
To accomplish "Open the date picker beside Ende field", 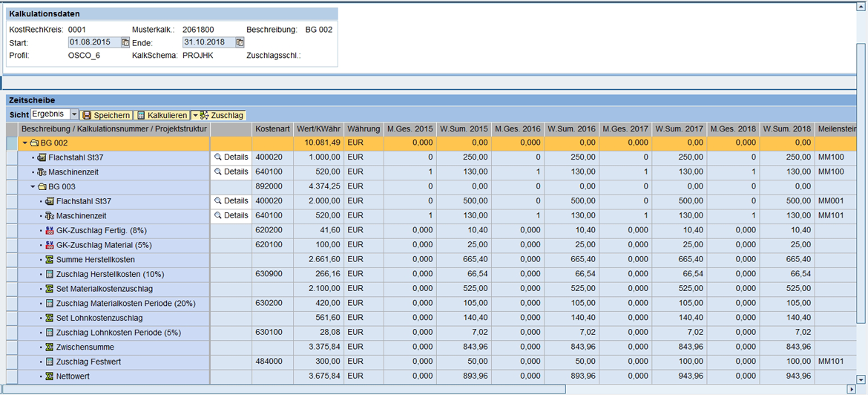I will pyautogui.click(x=240, y=42).
